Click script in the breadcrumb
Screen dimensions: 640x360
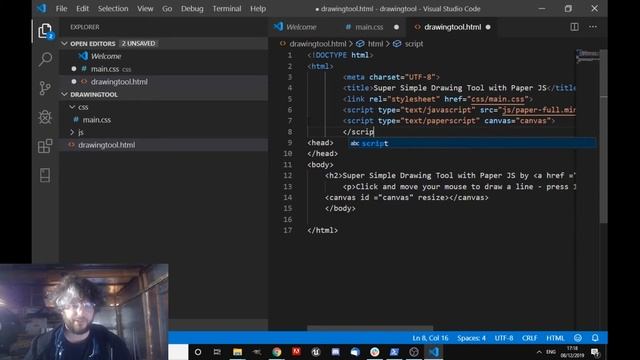[413, 44]
